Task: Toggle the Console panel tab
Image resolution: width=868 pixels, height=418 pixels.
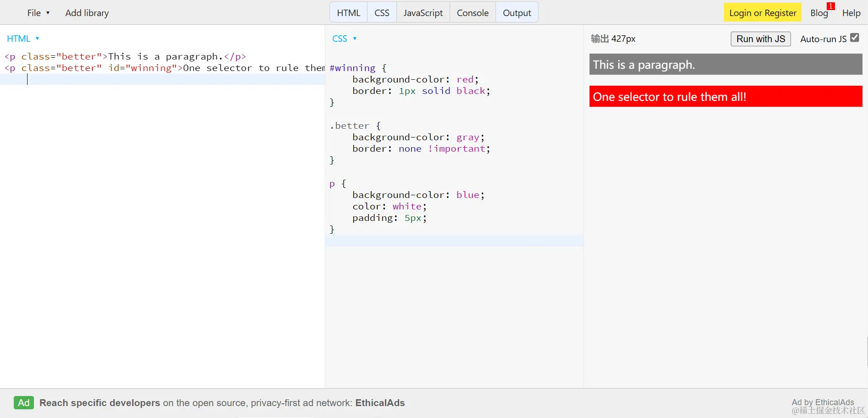Action: pos(473,13)
